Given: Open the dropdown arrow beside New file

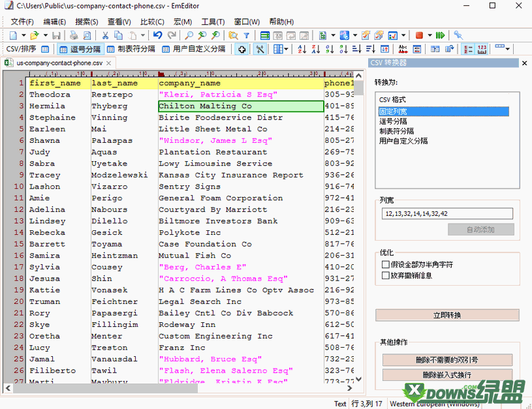Looking at the screenshot, I should tap(23, 35).
